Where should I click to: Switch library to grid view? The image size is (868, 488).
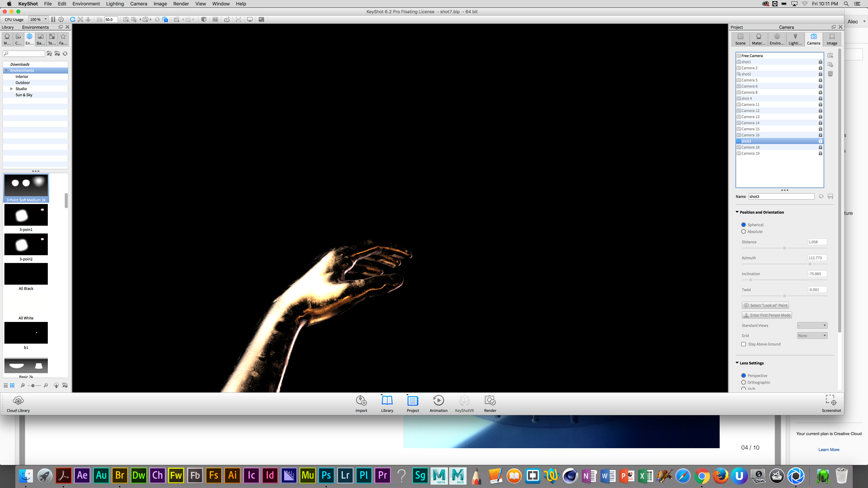tap(12, 385)
